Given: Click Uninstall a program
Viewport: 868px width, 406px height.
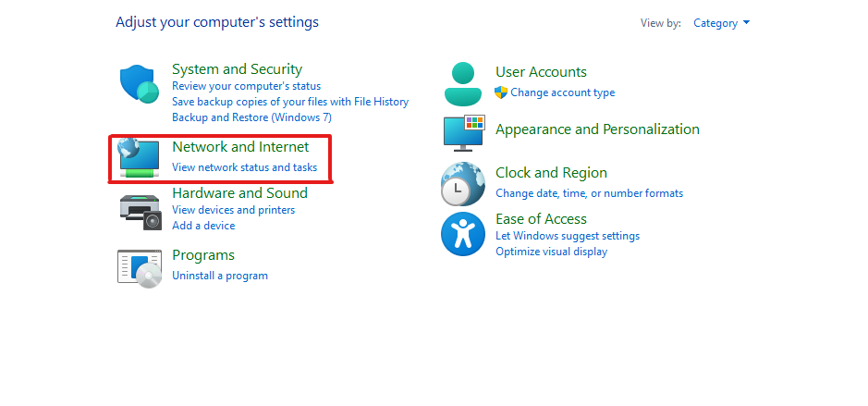Looking at the screenshot, I should 220,276.
